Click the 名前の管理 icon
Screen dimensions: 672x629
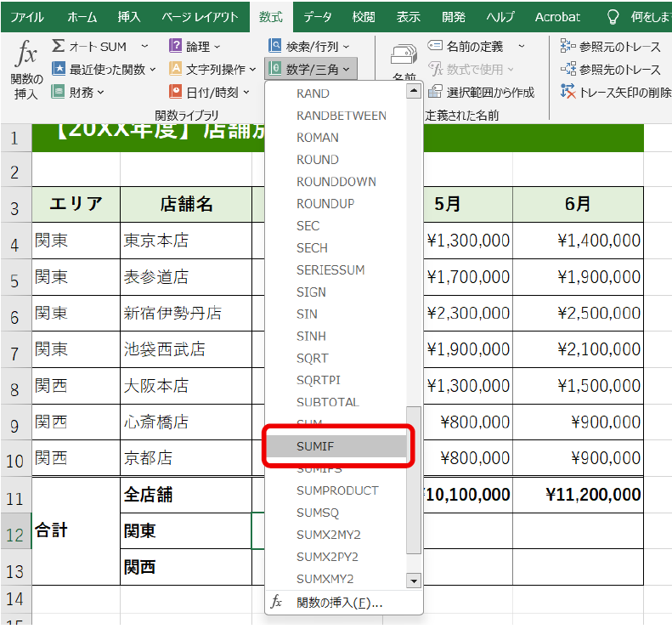[x=404, y=55]
